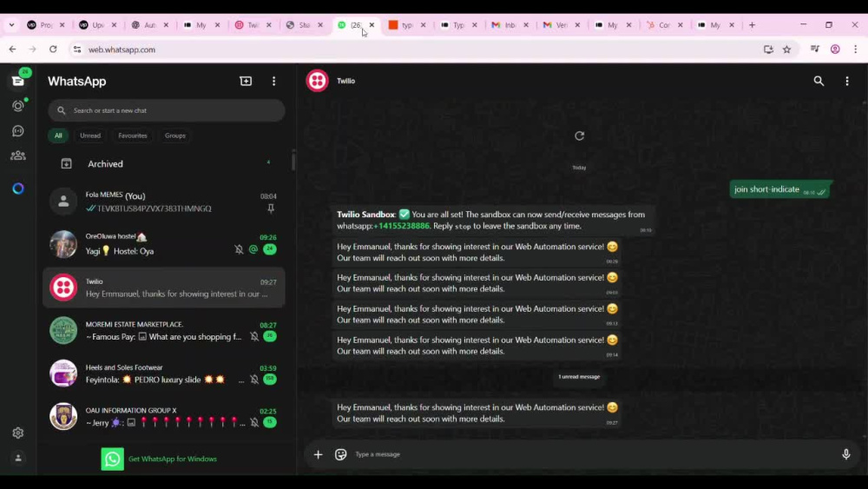Screen dimensions: 868x489
Task: Click the +14155238886 phone number link
Action: pos(401,226)
